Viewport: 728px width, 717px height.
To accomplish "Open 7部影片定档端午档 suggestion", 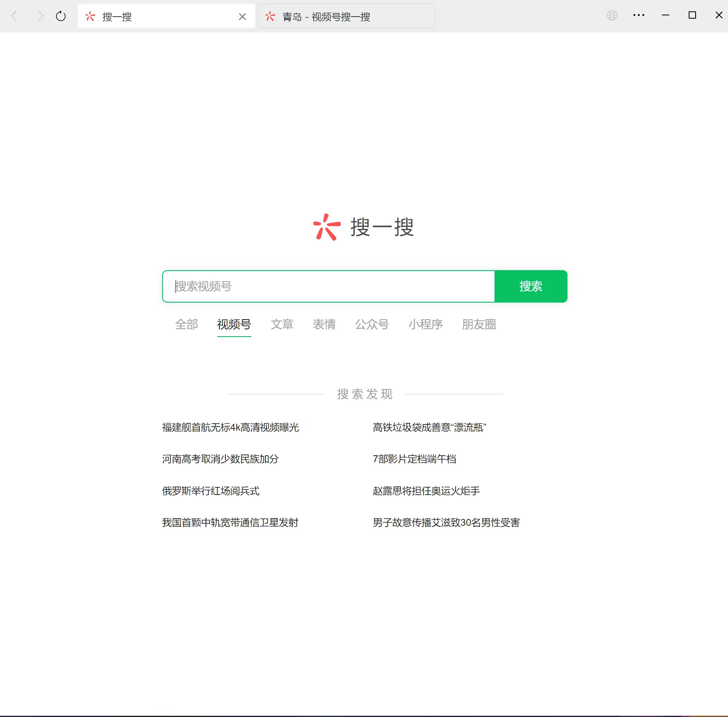I will [x=414, y=459].
